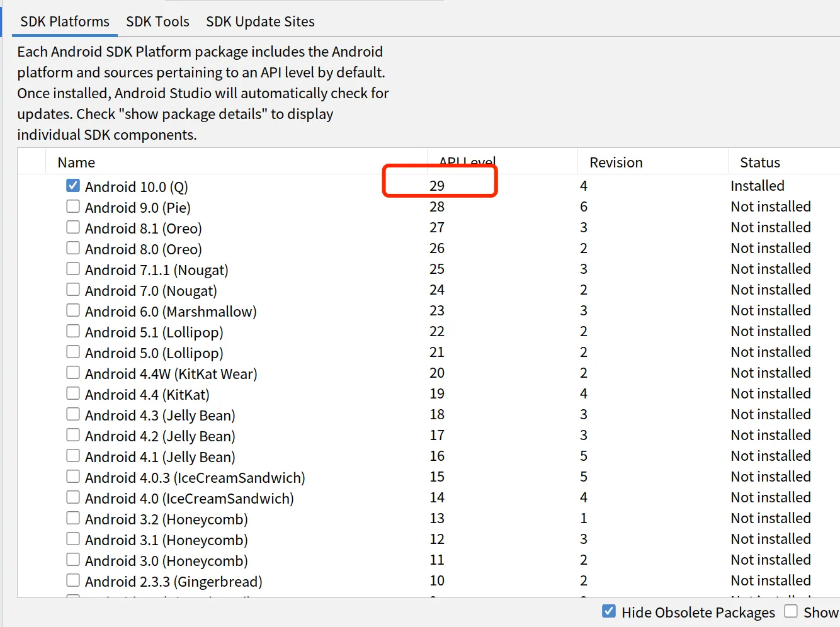The width and height of the screenshot is (840, 627).
Task: Open the SDK Update Sites tab
Action: (x=260, y=21)
